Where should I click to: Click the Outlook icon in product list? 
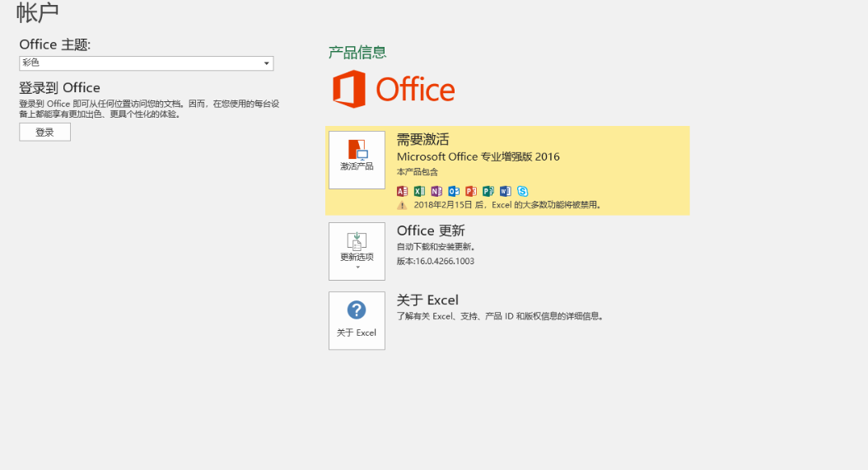pos(454,191)
